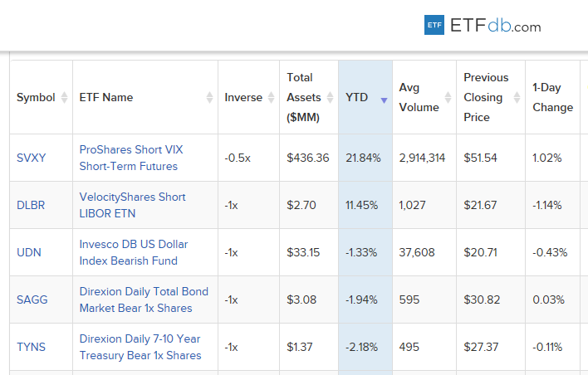Click the ETFdb.com site name text
The height and width of the screenshot is (375, 588).
coord(495,26)
